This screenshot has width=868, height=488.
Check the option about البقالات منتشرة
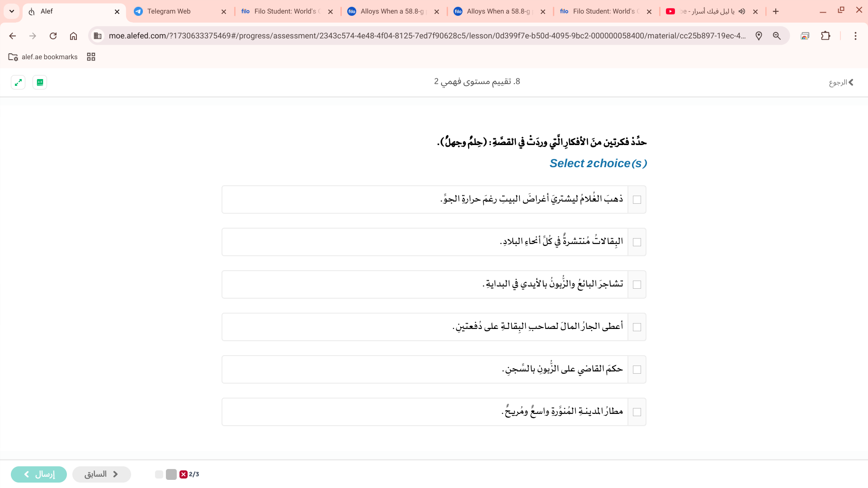click(x=637, y=242)
